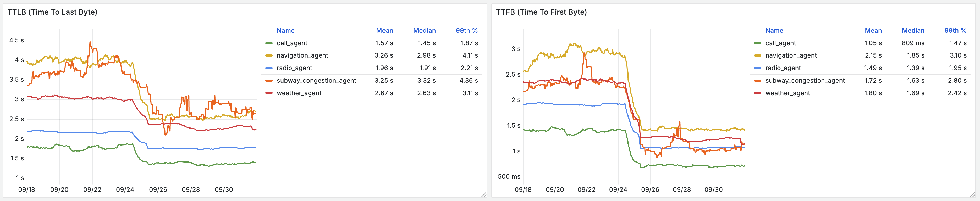This screenshot has height=201, width=980.
Task: Click the red weather_agent swatch in TTFB legend
Action: tap(757, 93)
